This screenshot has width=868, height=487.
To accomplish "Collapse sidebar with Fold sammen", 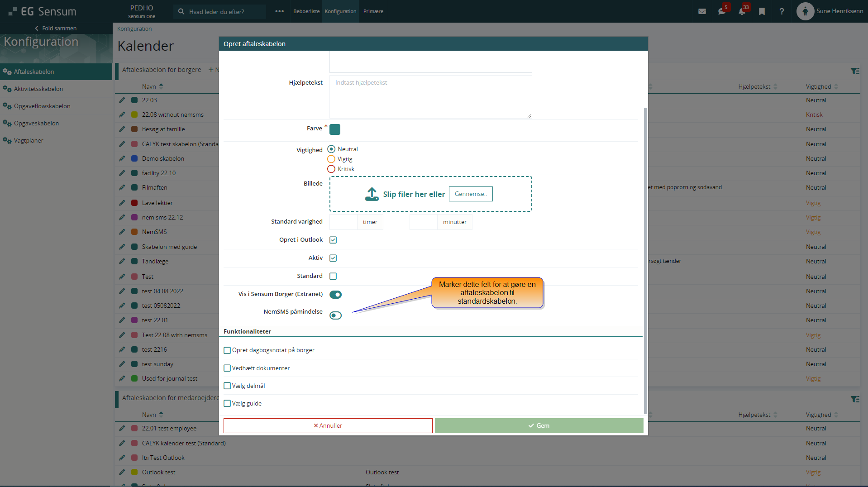I will pyautogui.click(x=56, y=28).
